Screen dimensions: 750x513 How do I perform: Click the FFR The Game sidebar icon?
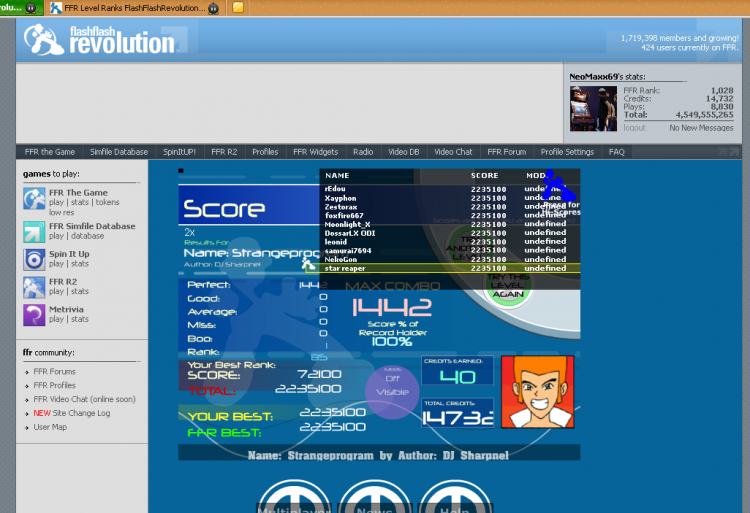(x=34, y=198)
